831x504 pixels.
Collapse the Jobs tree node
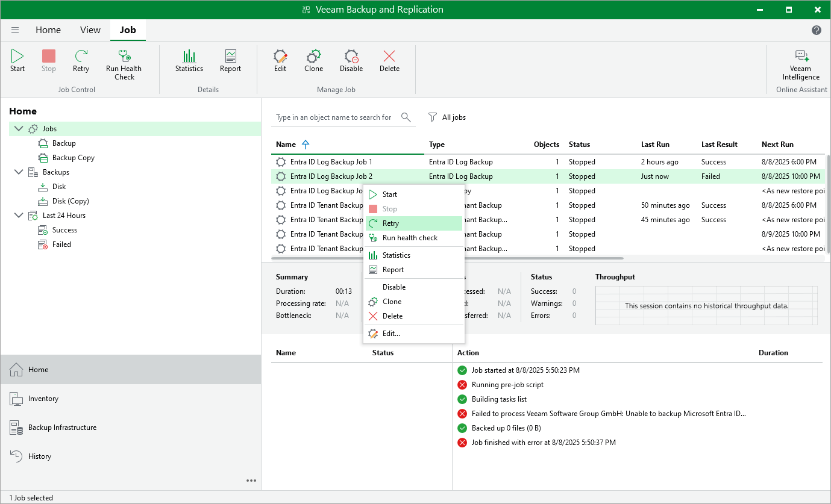tap(18, 129)
